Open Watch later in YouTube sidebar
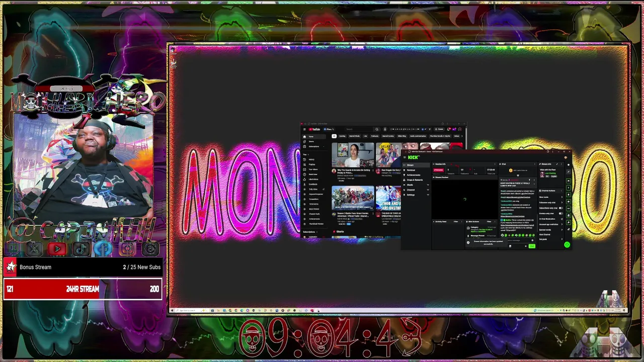Screen dimensions: 644x362 coord(314,174)
